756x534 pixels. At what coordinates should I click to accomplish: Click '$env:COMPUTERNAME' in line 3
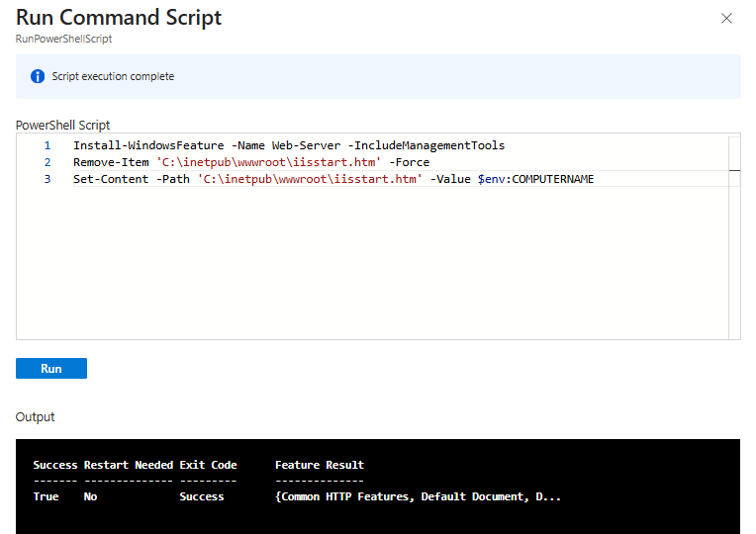pyautogui.click(x=535, y=179)
